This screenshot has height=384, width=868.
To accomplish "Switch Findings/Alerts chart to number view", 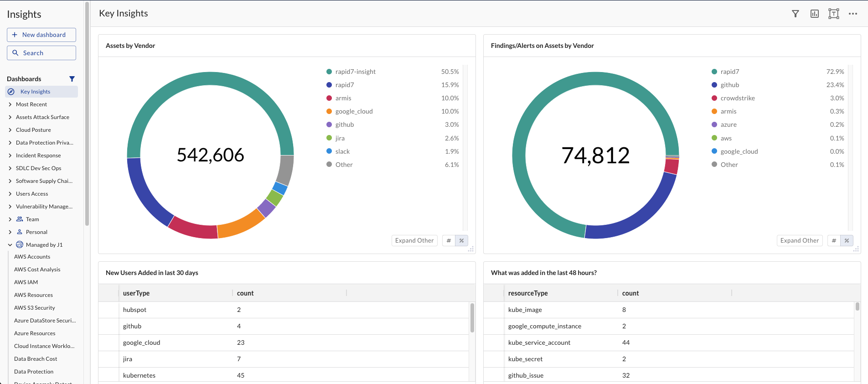I will [x=834, y=240].
